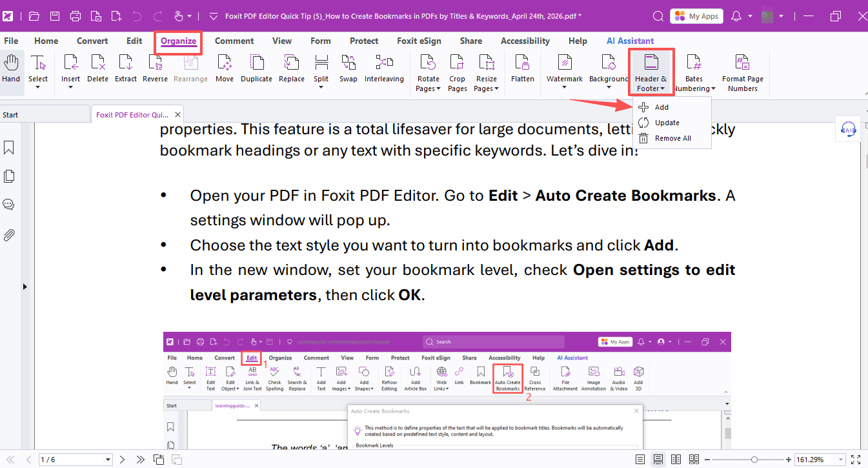Open the Comments side panel

coord(9,205)
